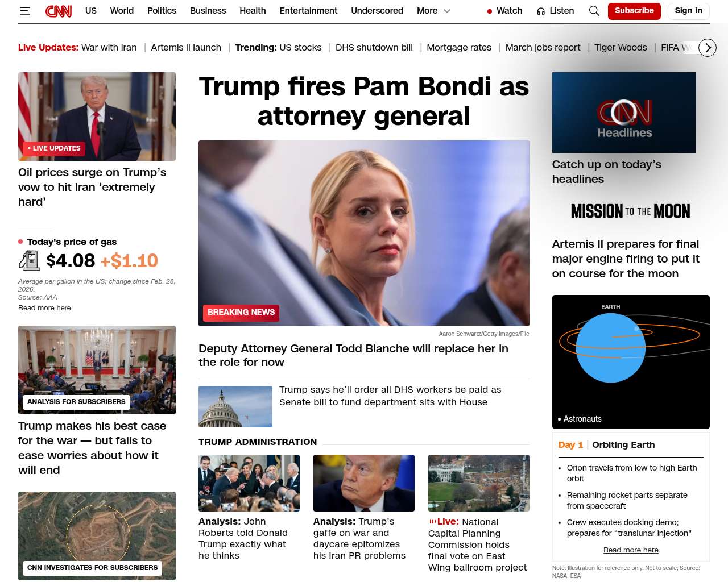
Task: Click the CNN logo
Action: 59,11
